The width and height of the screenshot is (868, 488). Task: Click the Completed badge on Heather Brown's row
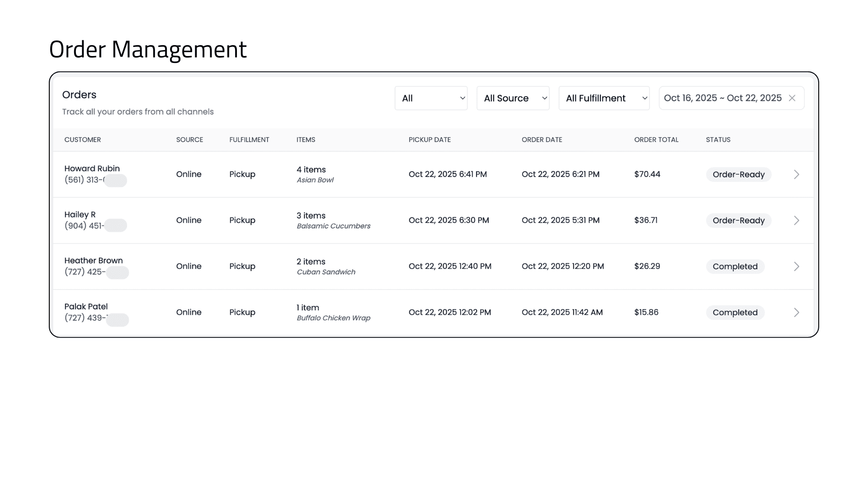pos(735,267)
